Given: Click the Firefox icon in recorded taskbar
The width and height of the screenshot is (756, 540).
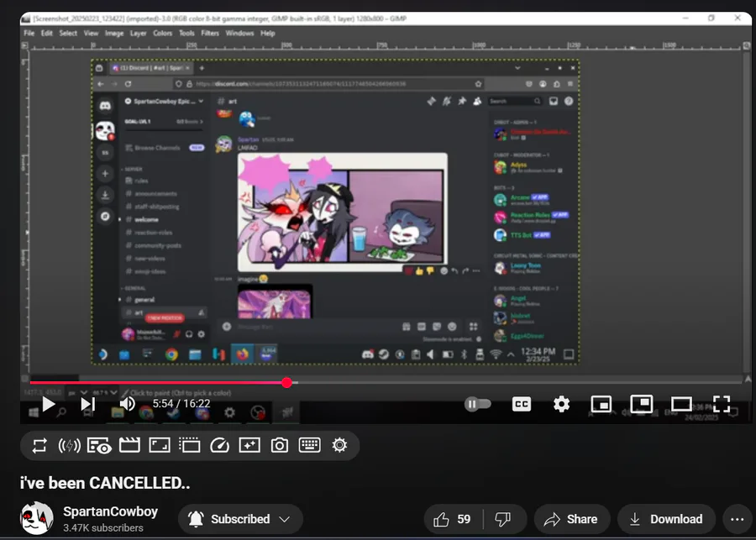Looking at the screenshot, I should coord(242,355).
